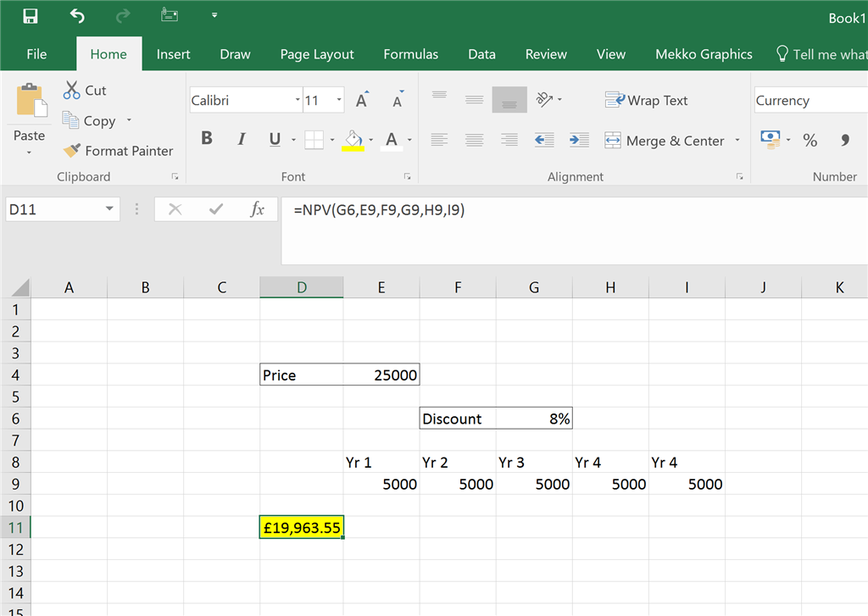Open the Data tab
The height and width of the screenshot is (616, 868).
[x=481, y=54]
